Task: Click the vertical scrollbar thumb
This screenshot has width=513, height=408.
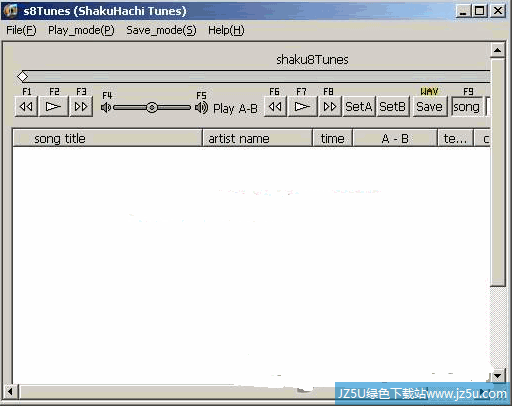Action: (497, 172)
